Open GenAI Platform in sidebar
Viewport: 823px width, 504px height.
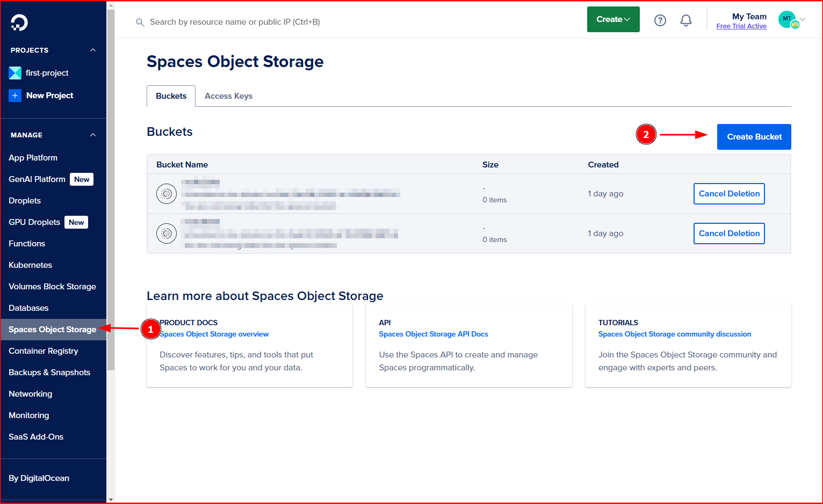[x=37, y=179]
